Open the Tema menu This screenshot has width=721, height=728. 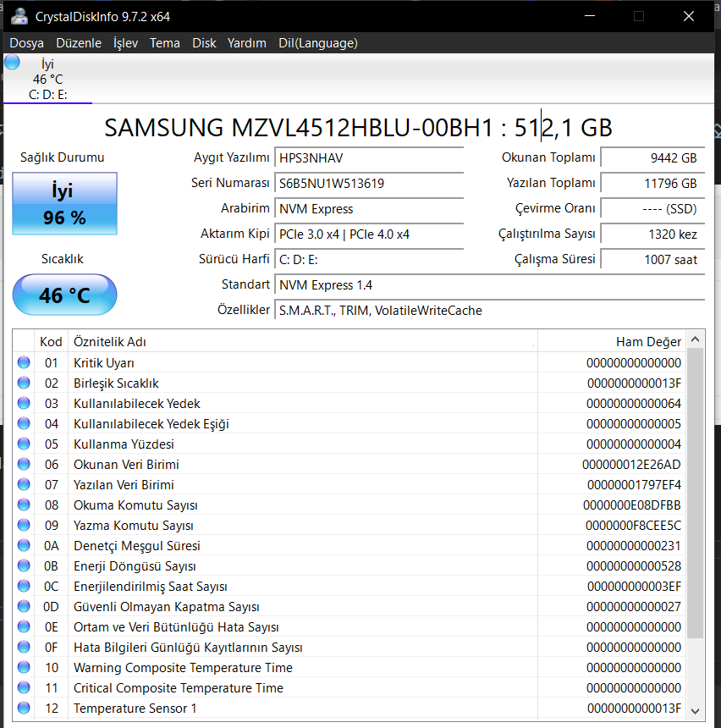(x=165, y=43)
